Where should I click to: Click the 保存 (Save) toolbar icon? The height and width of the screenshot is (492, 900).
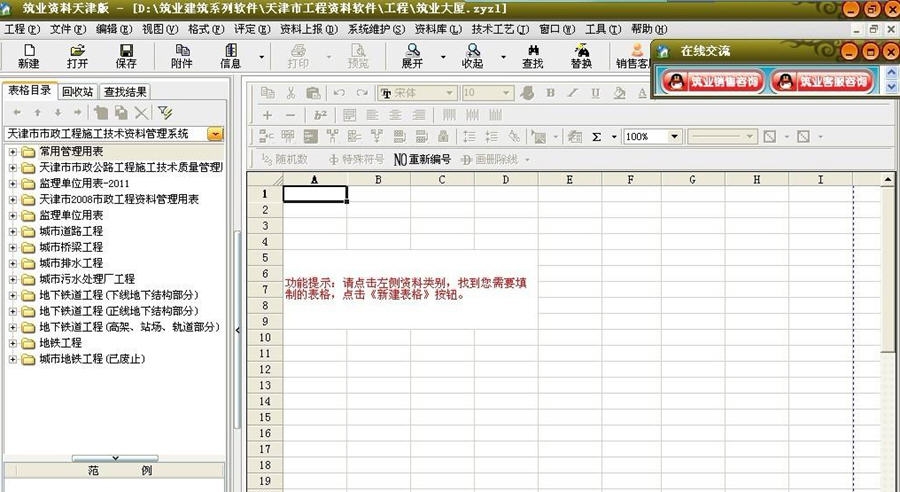[126, 56]
